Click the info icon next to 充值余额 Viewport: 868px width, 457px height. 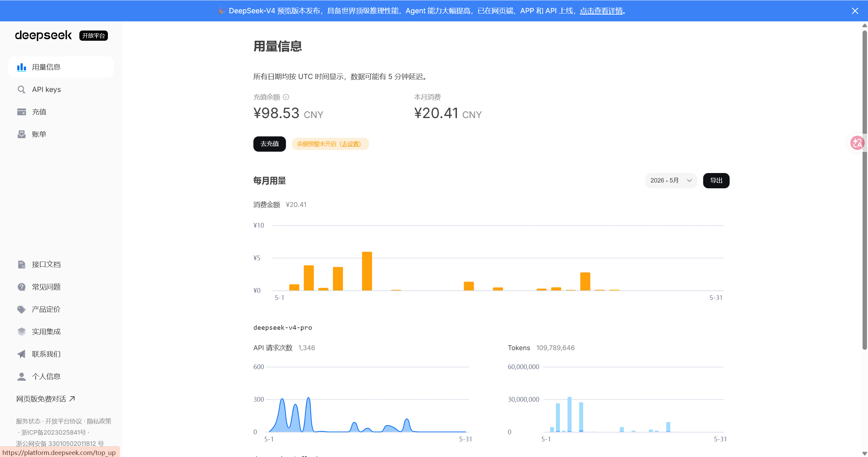(286, 97)
